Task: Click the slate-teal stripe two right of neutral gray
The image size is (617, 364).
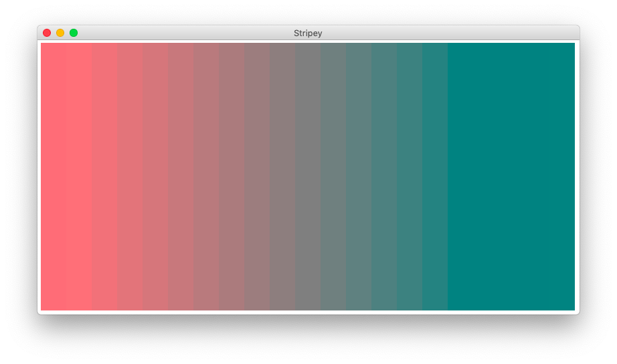Action: click(359, 176)
